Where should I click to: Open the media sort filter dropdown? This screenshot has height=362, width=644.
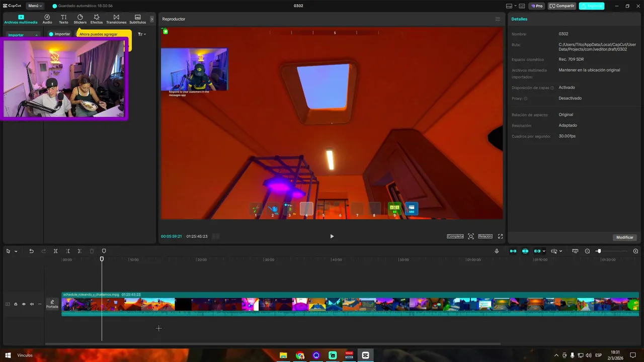point(142,34)
